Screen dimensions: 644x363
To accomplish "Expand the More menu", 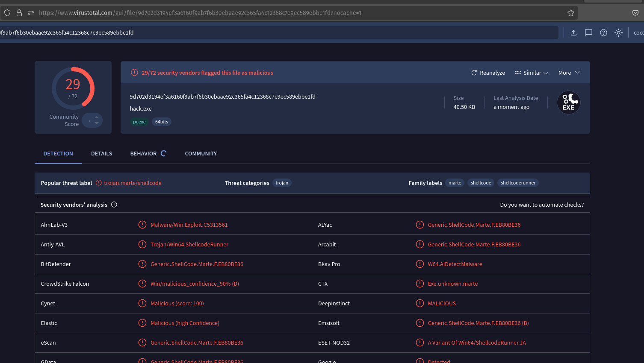I will (569, 73).
